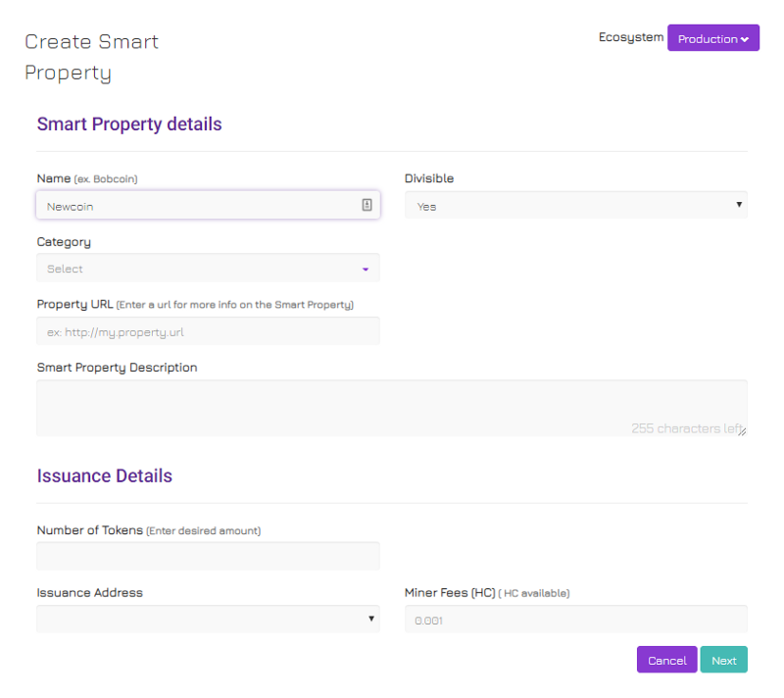Image resolution: width=784 pixels, height=698 pixels.
Task: Click the Issuance Address arrow icon
Action: (371, 619)
